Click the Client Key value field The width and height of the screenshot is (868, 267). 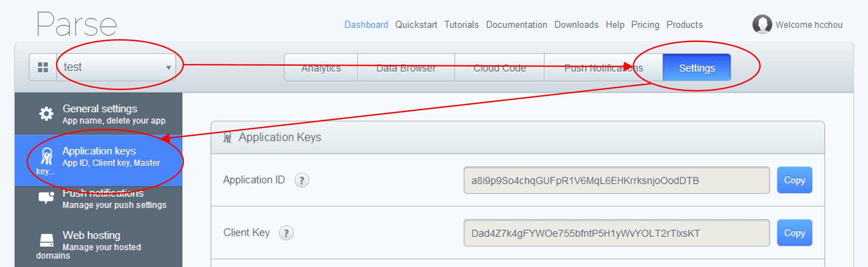click(616, 233)
